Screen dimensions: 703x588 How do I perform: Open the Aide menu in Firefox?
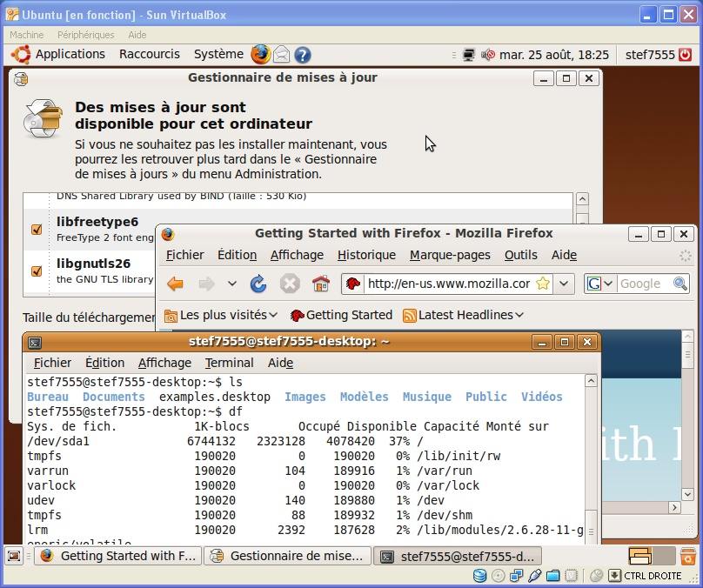(564, 255)
